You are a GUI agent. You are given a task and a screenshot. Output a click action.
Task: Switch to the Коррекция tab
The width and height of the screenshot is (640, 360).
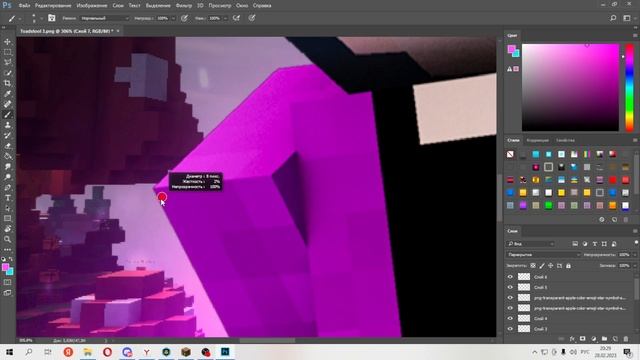coord(538,140)
